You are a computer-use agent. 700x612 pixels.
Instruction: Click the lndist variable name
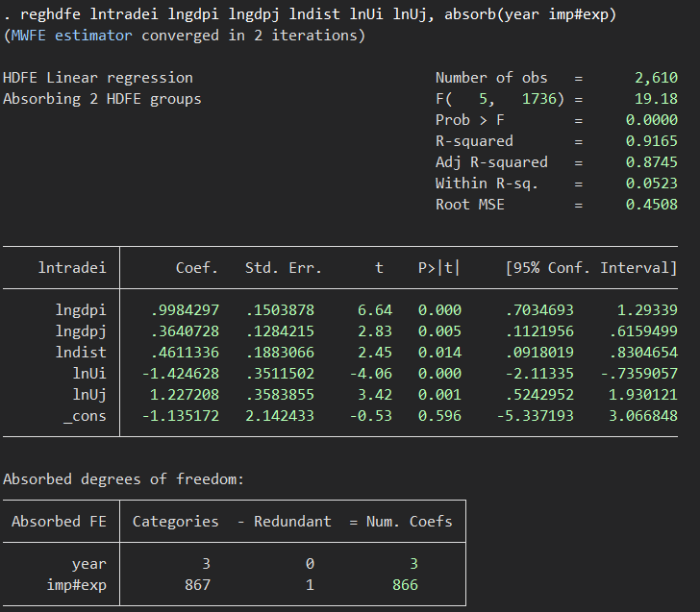click(x=81, y=353)
